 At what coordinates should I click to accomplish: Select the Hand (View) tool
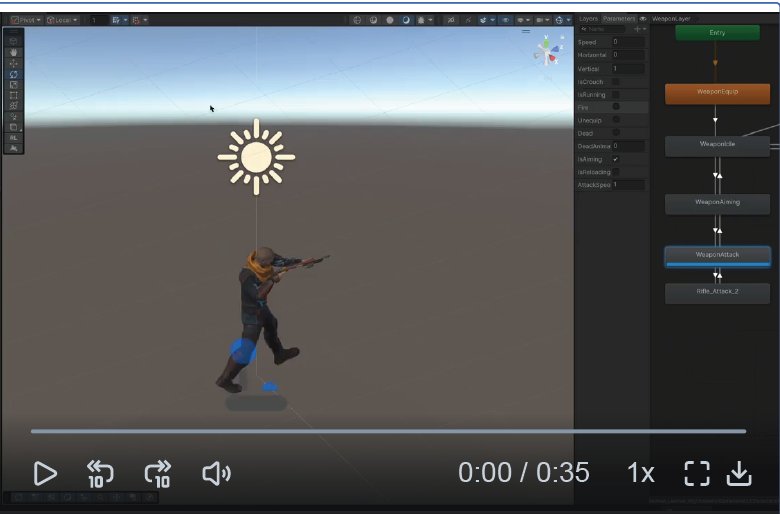point(13,52)
